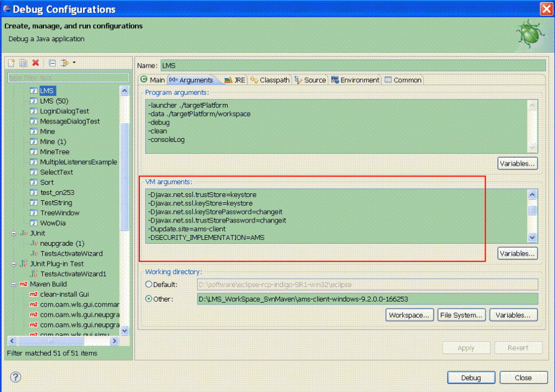Collapse the JUnit Plug-in Test node
This screenshot has height=392, width=555.
[14, 264]
